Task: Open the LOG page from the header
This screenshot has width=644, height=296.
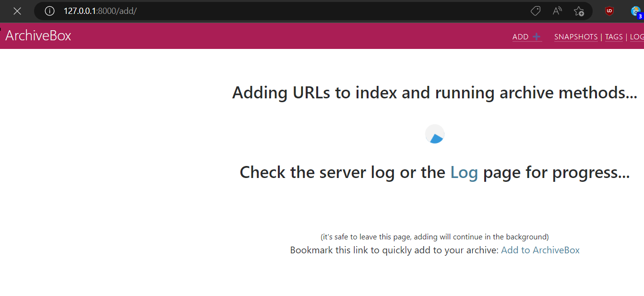Action: 637,37
